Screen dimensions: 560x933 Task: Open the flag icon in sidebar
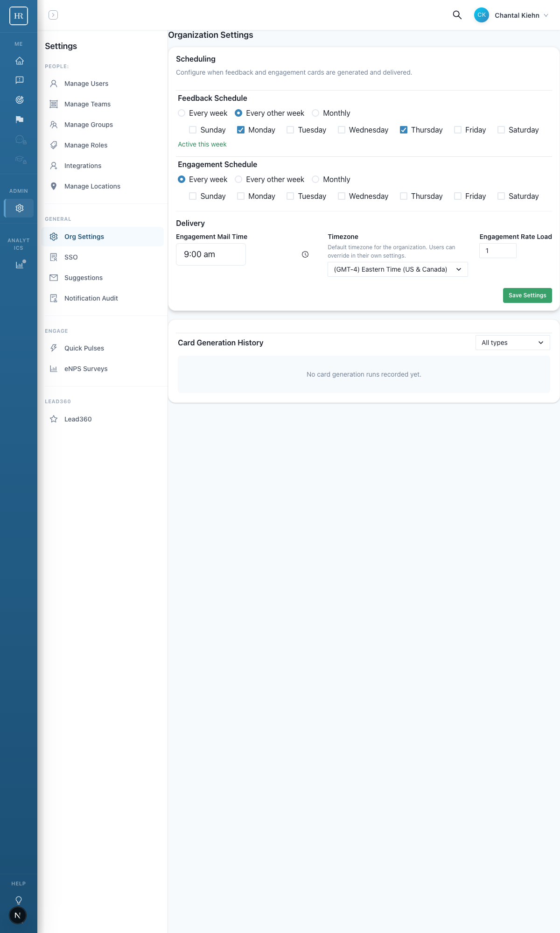[19, 119]
